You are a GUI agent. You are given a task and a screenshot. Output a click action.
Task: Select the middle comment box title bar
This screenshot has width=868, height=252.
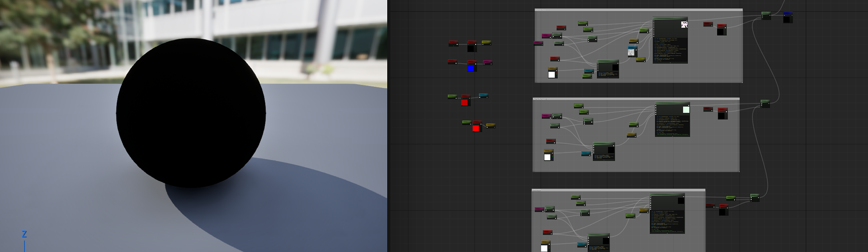[636, 99]
